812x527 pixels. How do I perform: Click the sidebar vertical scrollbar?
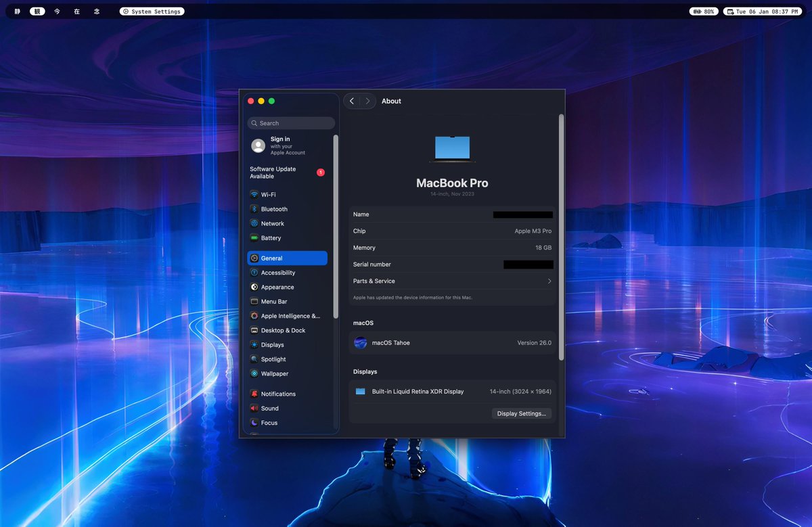click(x=336, y=227)
